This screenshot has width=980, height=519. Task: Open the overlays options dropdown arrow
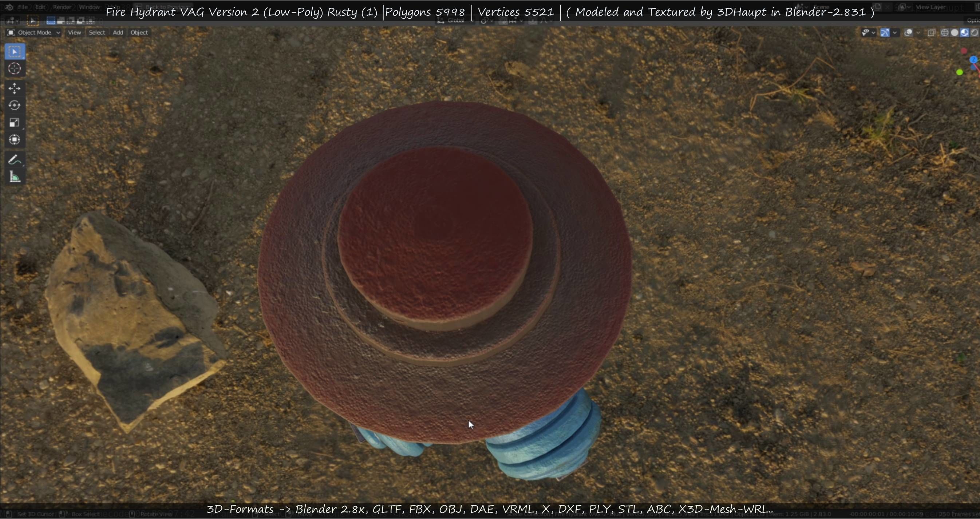918,33
